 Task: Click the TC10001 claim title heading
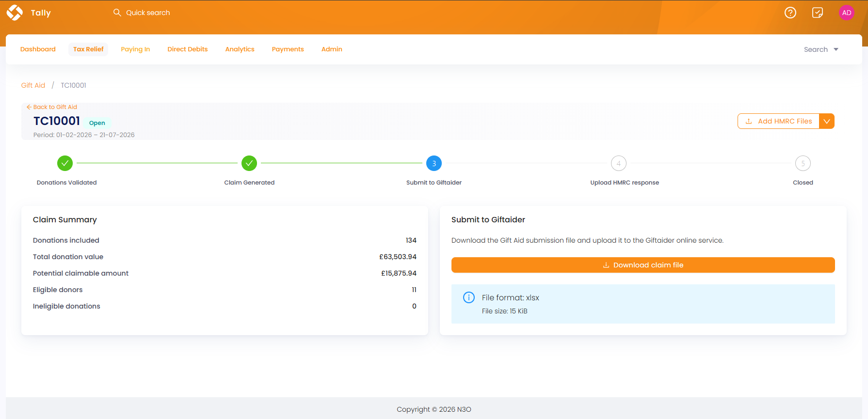coord(57,121)
